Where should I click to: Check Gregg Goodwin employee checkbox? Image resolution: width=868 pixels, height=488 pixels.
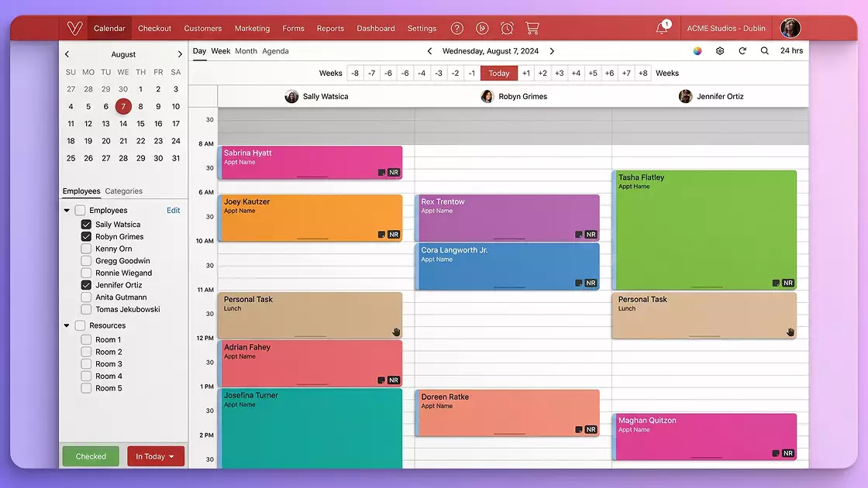(86, 260)
